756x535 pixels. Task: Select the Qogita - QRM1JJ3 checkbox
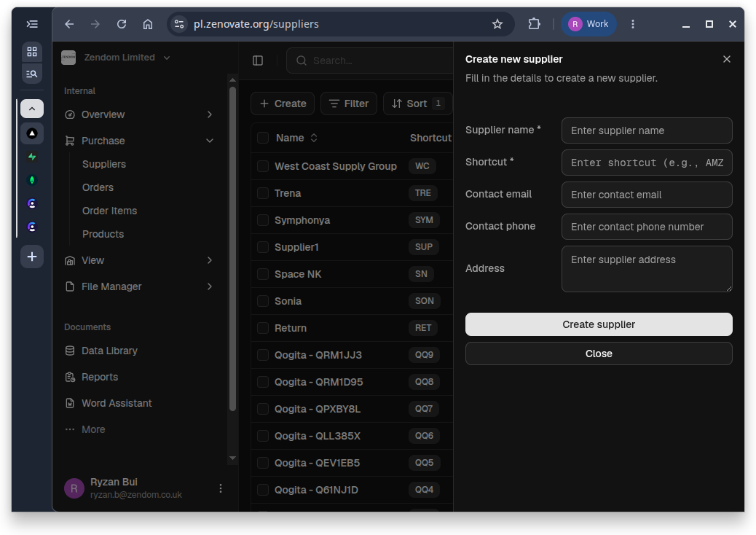[x=263, y=356]
